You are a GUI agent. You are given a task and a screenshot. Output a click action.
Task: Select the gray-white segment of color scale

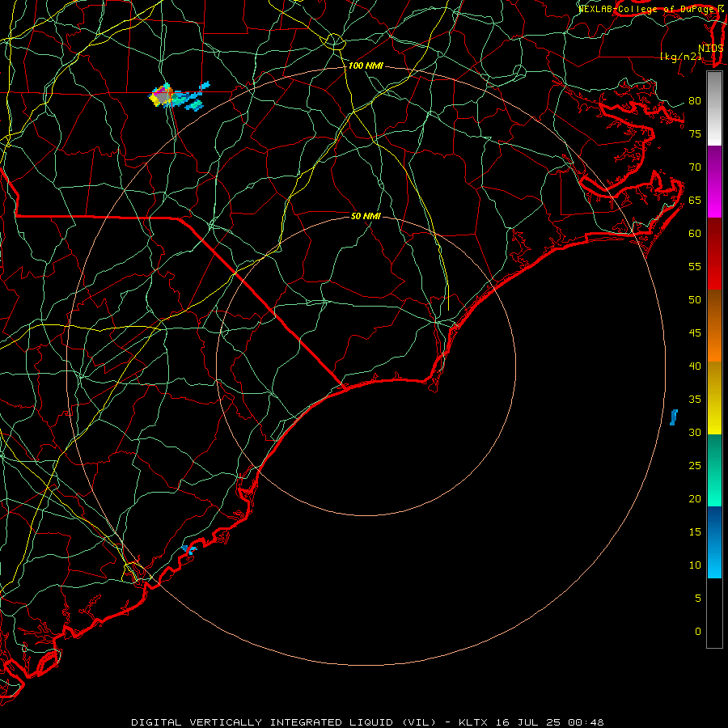(714, 108)
